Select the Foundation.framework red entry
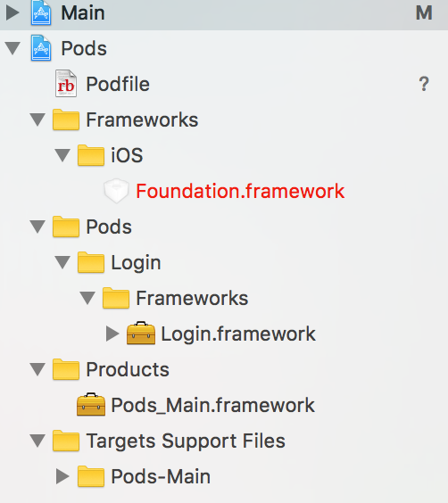The width and height of the screenshot is (448, 503). [240, 191]
